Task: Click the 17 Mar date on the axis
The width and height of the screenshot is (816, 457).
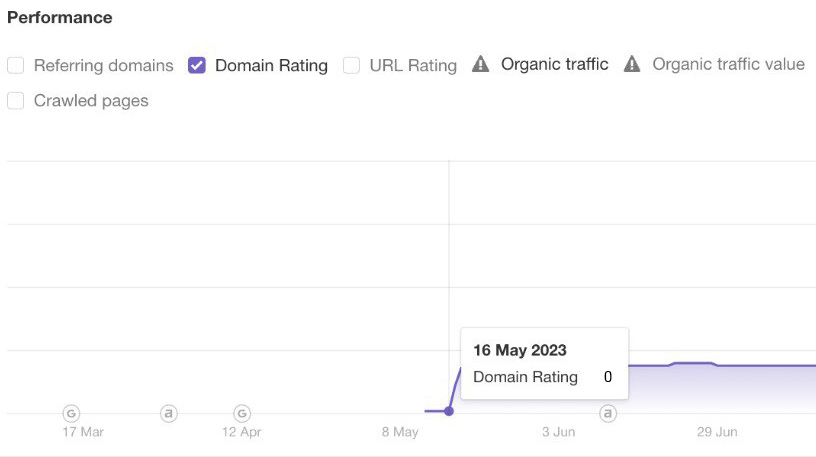Action: [x=83, y=432]
